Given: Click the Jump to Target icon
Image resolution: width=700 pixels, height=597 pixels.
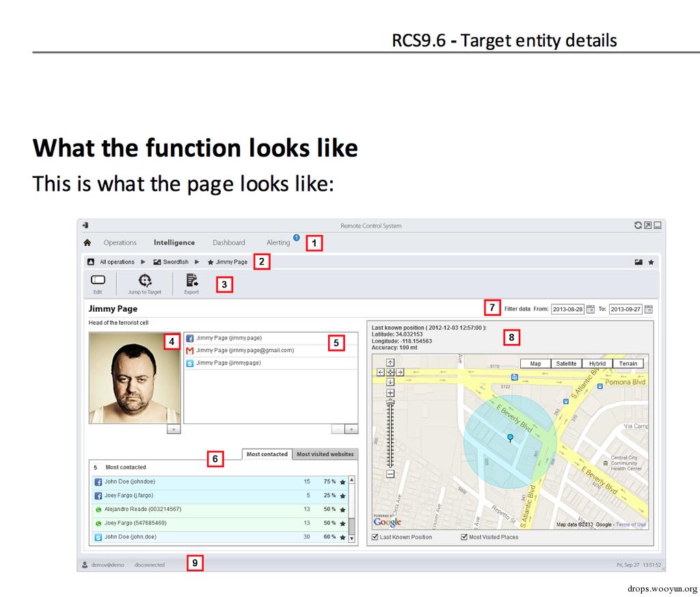Looking at the screenshot, I should (x=145, y=280).
